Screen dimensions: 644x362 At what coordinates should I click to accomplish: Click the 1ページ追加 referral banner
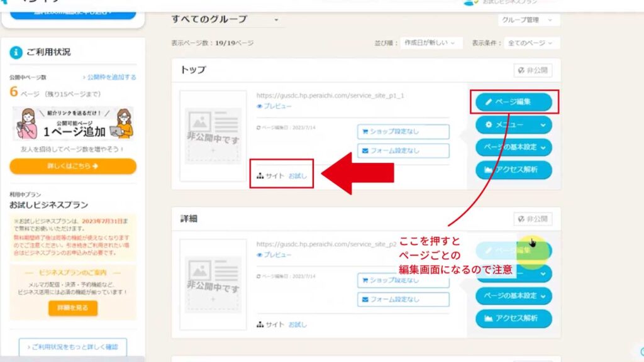pyautogui.click(x=73, y=124)
